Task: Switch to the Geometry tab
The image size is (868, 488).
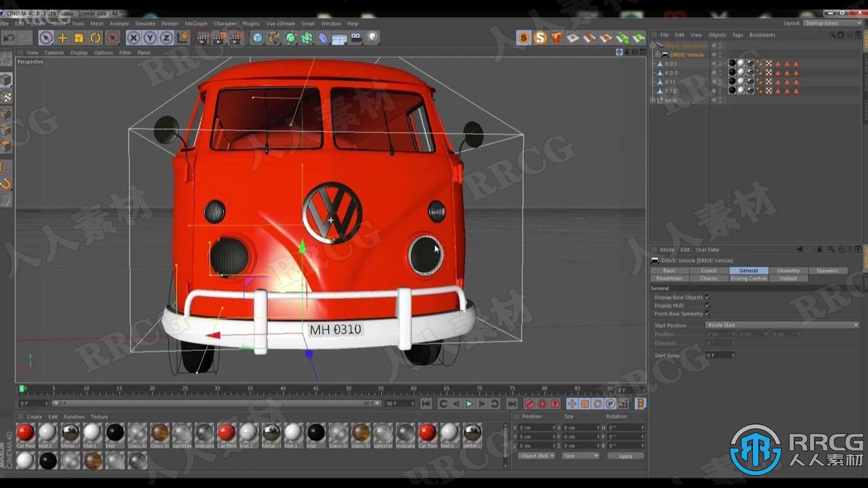Action: pyautogui.click(x=788, y=270)
